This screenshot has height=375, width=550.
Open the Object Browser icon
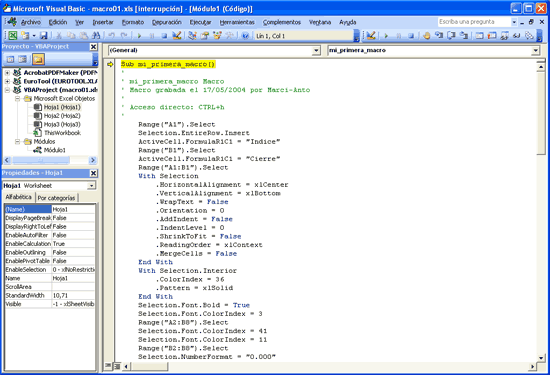(x=217, y=35)
